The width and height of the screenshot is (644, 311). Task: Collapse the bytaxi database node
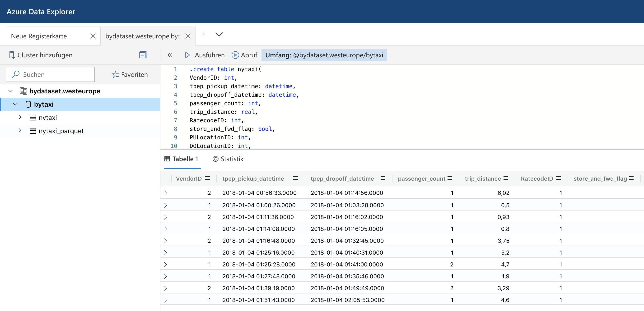tap(15, 104)
